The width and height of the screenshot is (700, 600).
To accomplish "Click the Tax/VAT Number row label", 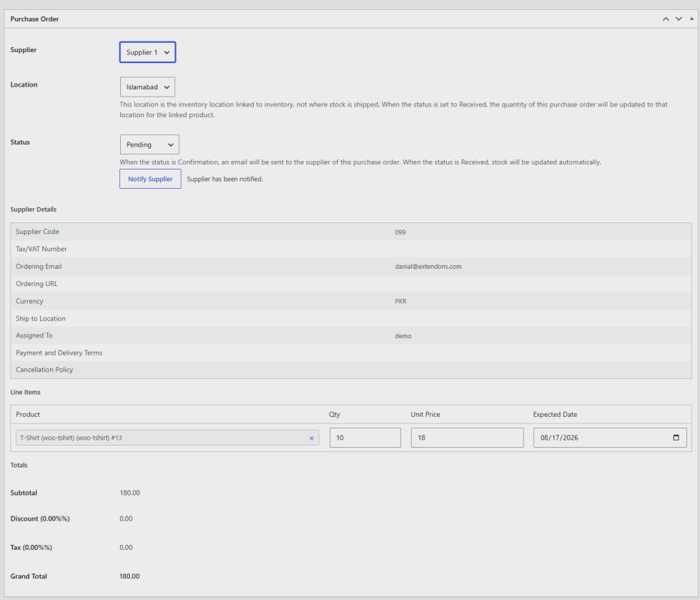I will 41,249.
